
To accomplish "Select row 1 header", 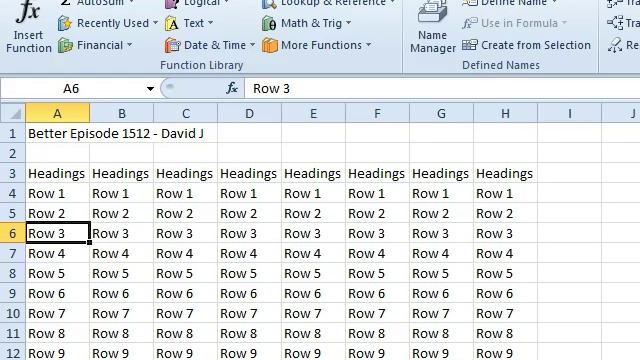I will (x=13, y=133).
